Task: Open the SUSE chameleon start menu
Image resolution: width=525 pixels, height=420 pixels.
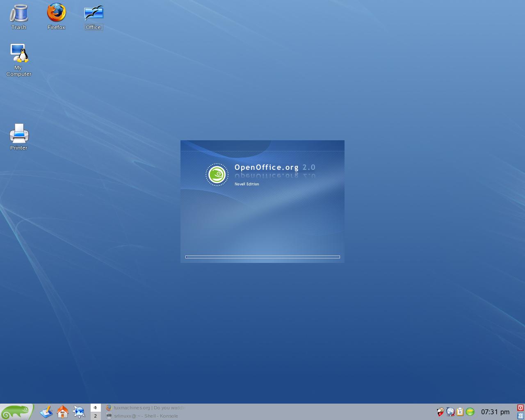Action: (x=16, y=412)
